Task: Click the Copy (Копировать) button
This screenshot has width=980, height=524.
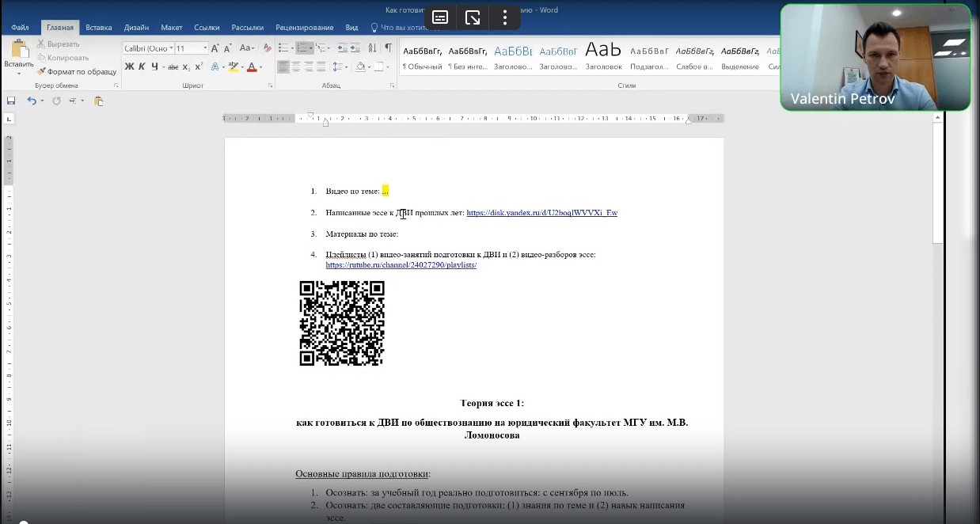Action: click(x=63, y=58)
